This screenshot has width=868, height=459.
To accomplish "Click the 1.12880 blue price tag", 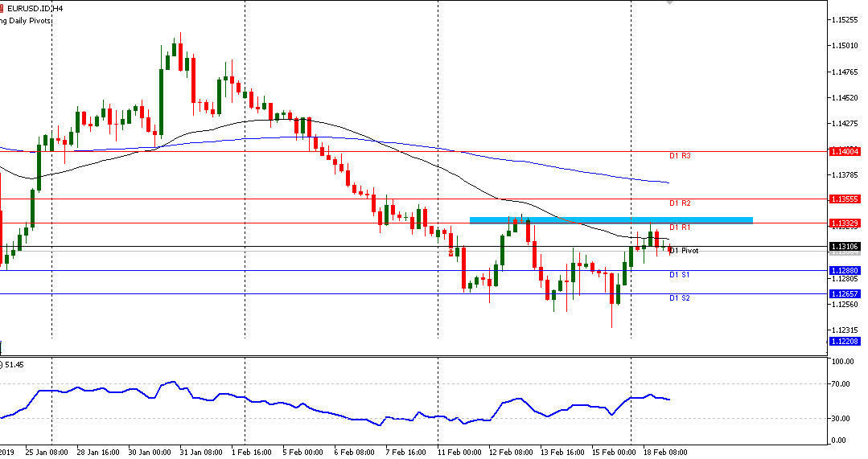I will (845, 271).
